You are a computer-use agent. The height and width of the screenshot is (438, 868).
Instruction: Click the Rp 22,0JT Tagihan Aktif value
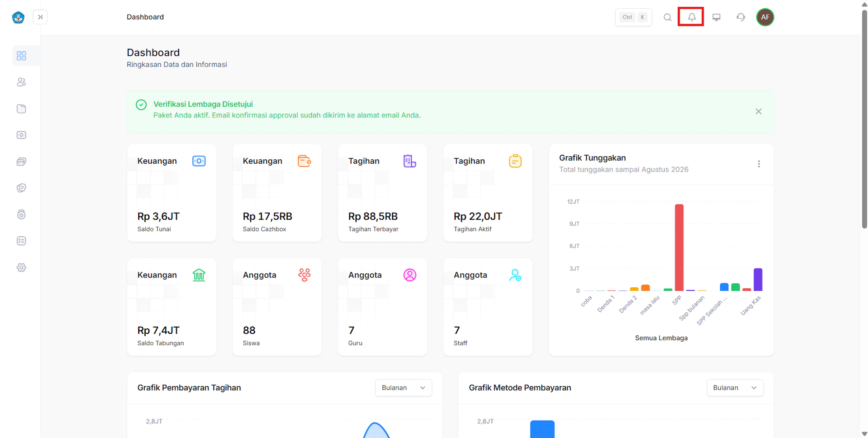[478, 216]
